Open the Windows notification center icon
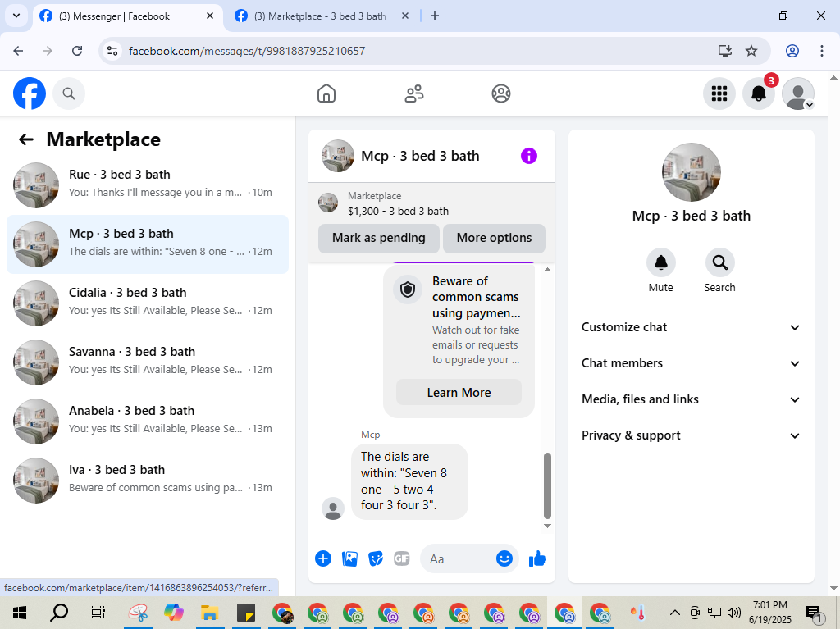Screen dimensions: 840x629 (x=814, y=613)
